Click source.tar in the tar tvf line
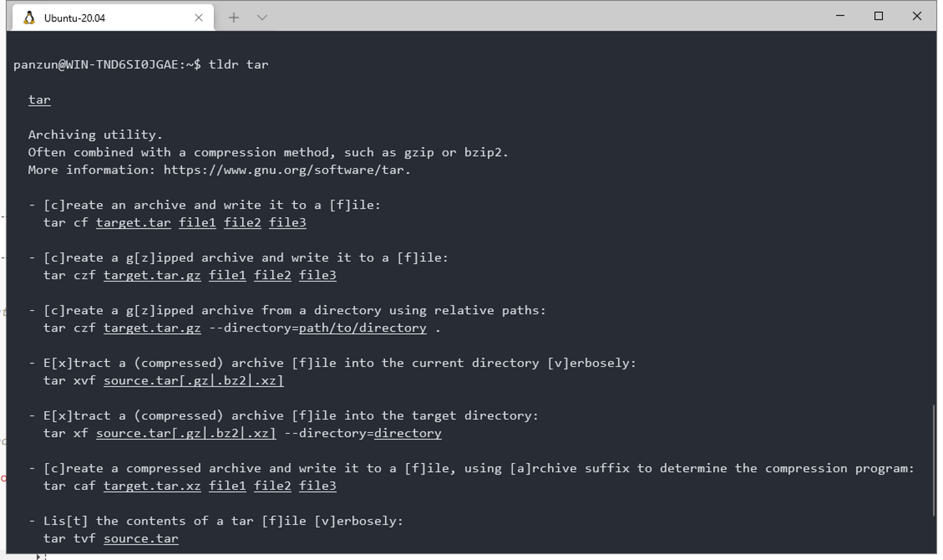The height and width of the screenshot is (560, 943). tap(141, 539)
